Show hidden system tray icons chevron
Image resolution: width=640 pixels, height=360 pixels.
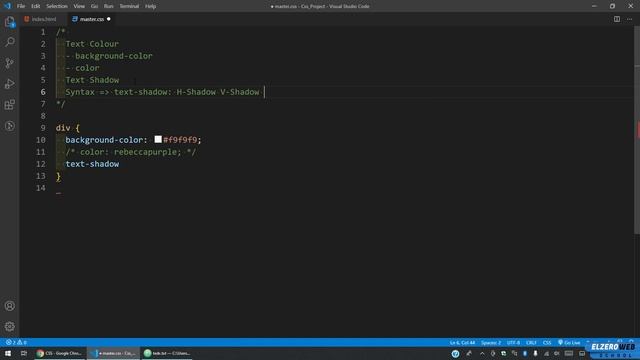click(x=482, y=353)
